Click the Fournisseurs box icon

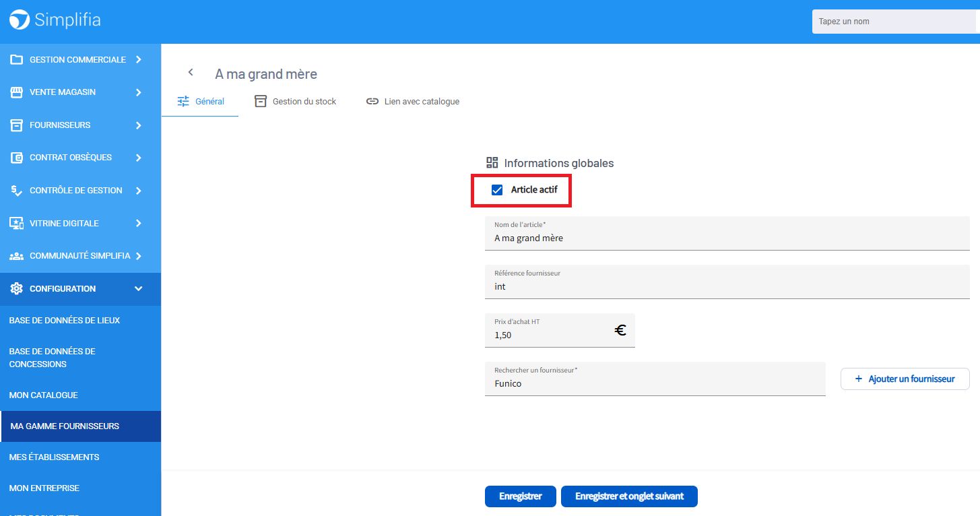tap(17, 125)
